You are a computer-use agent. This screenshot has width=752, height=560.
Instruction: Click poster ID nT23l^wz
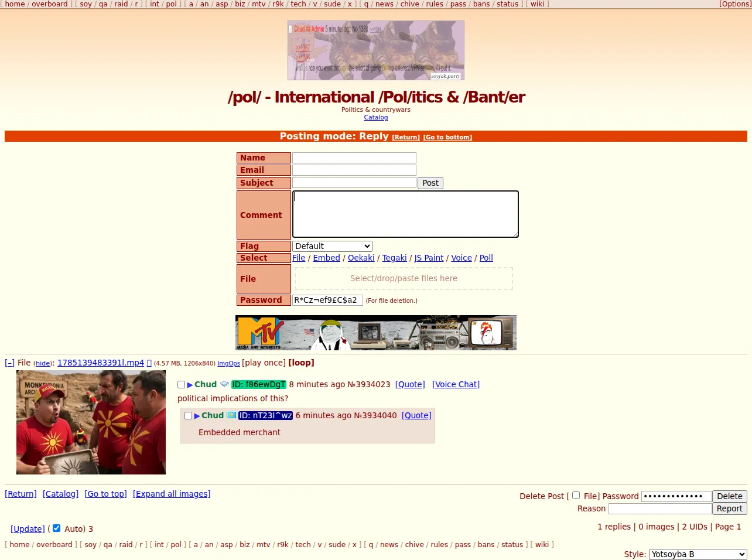point(265,416)
